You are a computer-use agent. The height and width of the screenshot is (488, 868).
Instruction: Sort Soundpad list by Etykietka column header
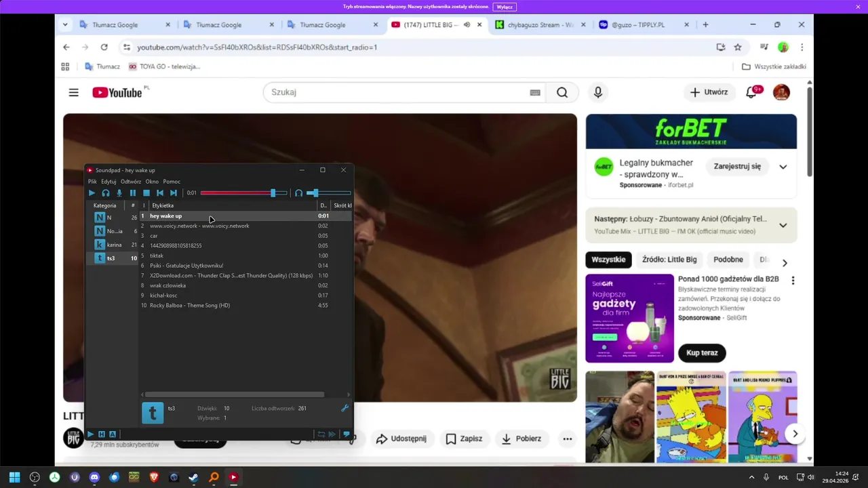tap(233, 205)
